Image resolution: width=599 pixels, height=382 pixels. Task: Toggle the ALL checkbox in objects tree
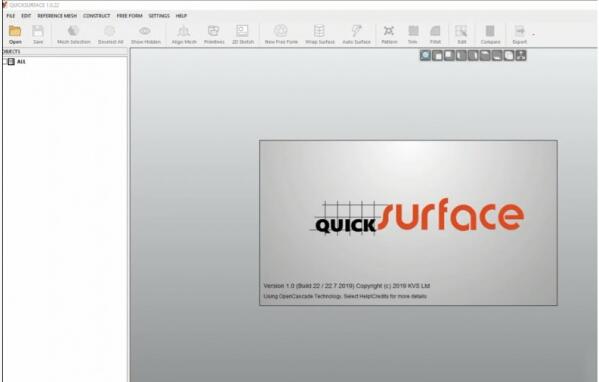click(11, 62)
